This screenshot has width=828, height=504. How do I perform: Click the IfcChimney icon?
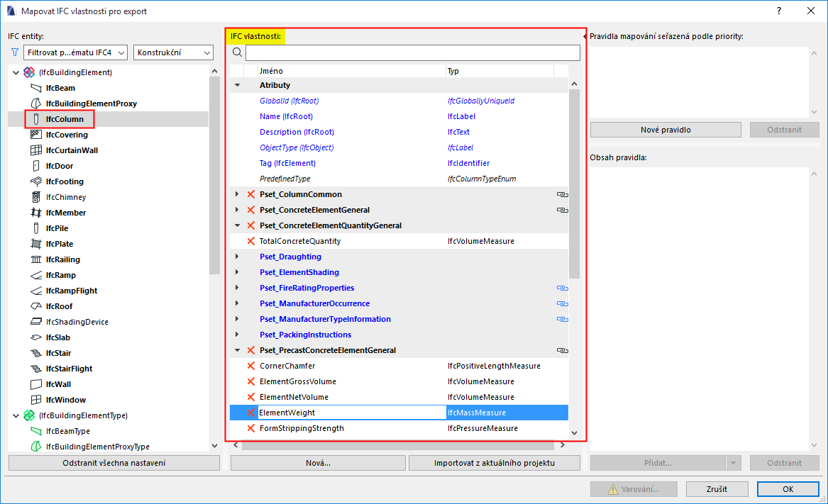point(36,197)
